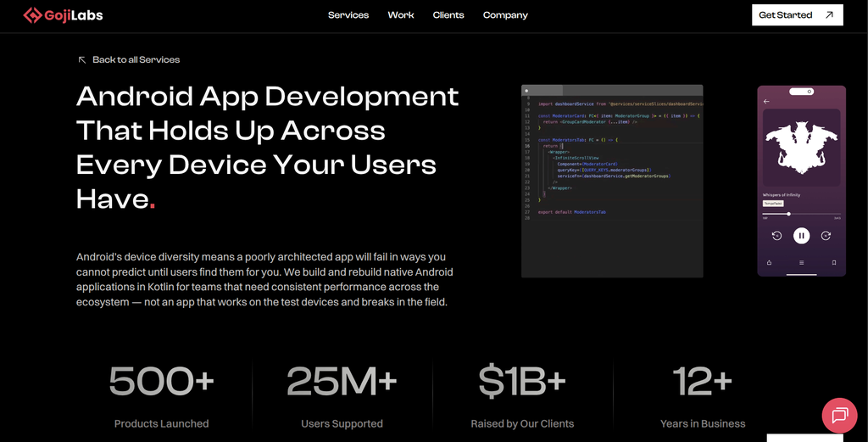Open the red chat widget
The width and height of the screenshot is (868, 442).
pyautogui.click(x=839, y=416)
